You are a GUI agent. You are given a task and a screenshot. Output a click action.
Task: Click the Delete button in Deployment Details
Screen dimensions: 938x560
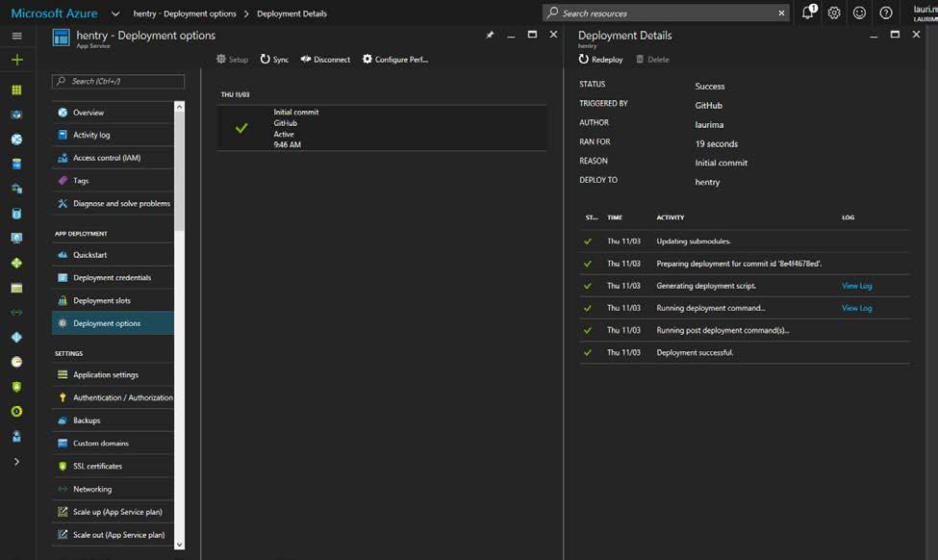652,60
